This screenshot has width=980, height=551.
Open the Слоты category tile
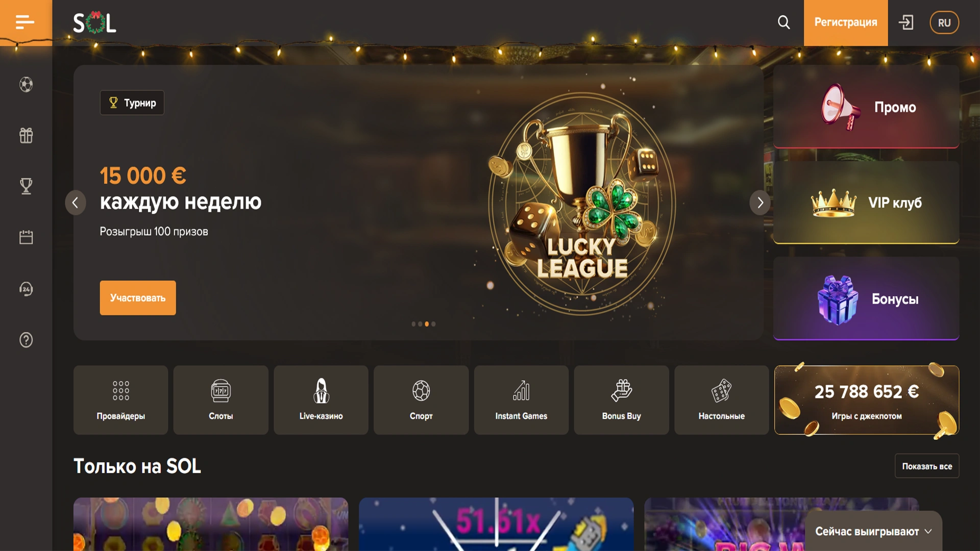tap(220, 400)
